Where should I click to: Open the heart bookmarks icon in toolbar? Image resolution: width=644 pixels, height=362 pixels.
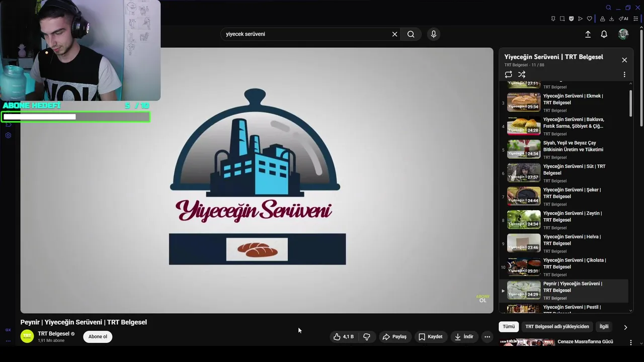(x=589, y=19)
